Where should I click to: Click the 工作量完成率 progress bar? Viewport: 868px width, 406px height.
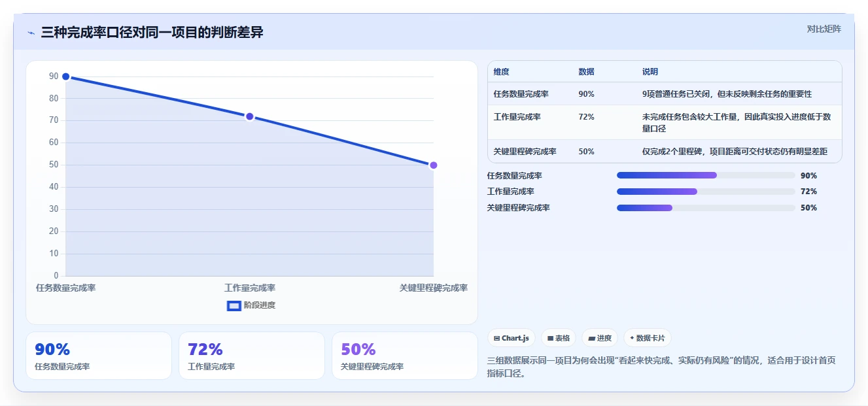click(x=706, y=192)
